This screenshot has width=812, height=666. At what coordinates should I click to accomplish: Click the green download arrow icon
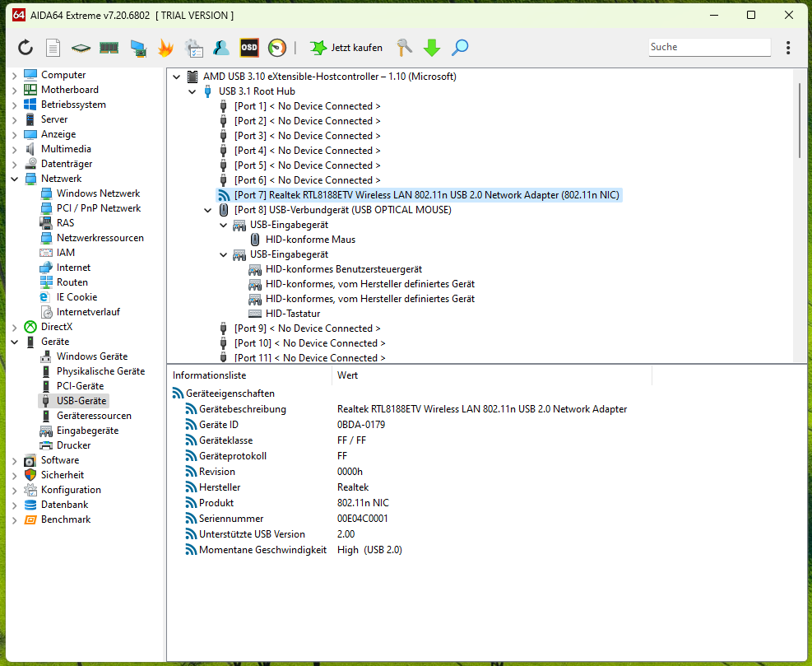point(432,48)
